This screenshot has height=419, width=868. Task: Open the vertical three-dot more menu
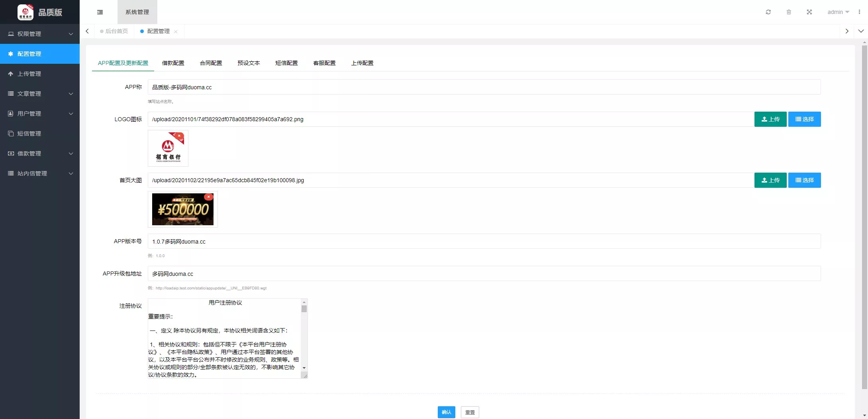click(859, 12)
